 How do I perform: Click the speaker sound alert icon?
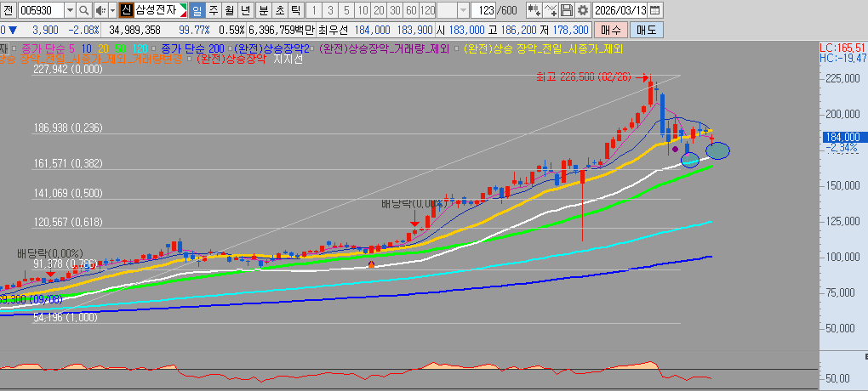(100, 10)
